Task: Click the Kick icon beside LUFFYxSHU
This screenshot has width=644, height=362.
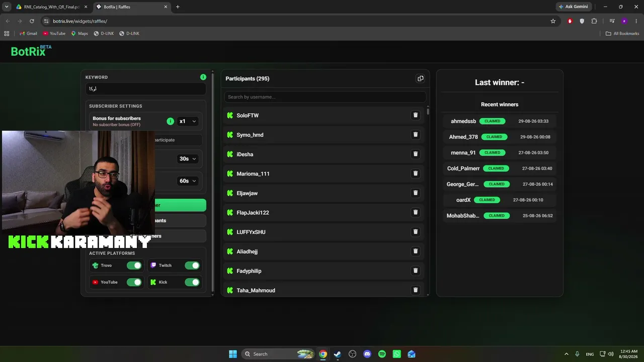Action: coord(230,232)
